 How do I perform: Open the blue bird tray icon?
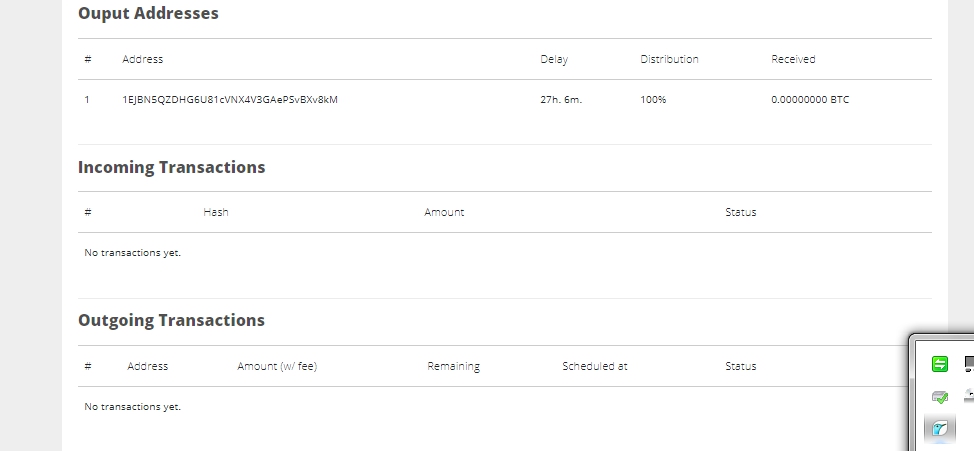click(939, 429)
